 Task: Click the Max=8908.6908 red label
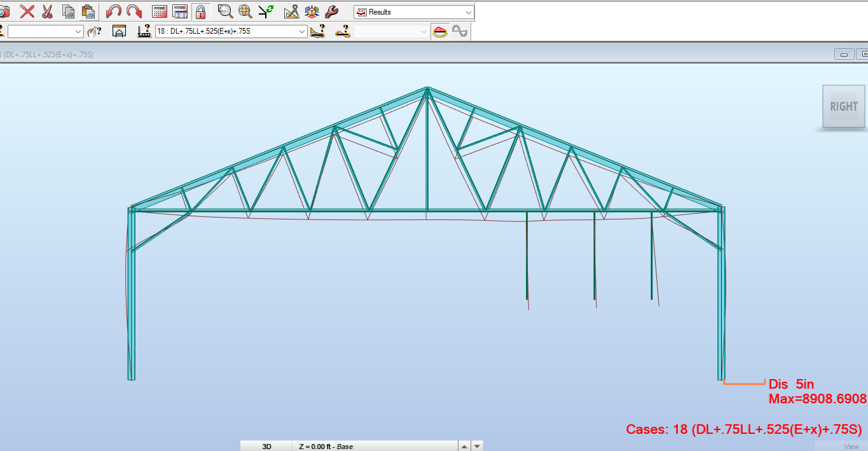tap(818, 399)
